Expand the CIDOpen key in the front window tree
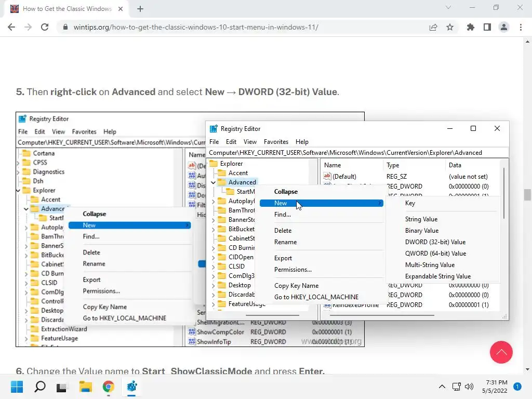This screenshot has height=399, width=532. [x=213, y=257]
